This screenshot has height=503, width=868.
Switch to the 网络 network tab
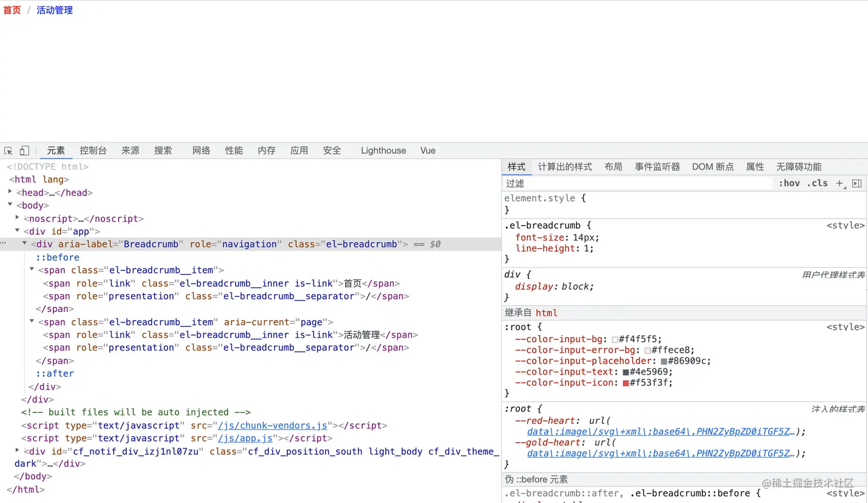201,151
